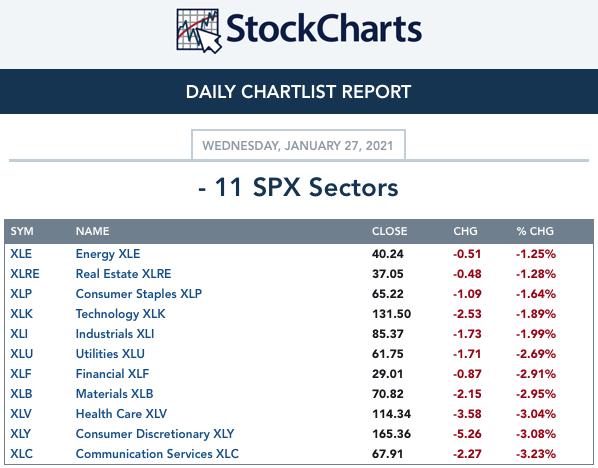Open the 11 SPX Sectors heading

tap(298, 188)
